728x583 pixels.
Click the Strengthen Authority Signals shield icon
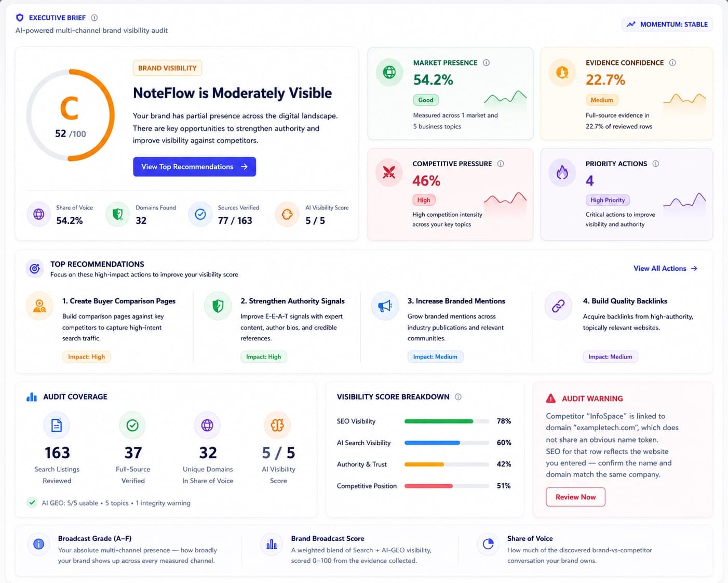pos(218,306)
